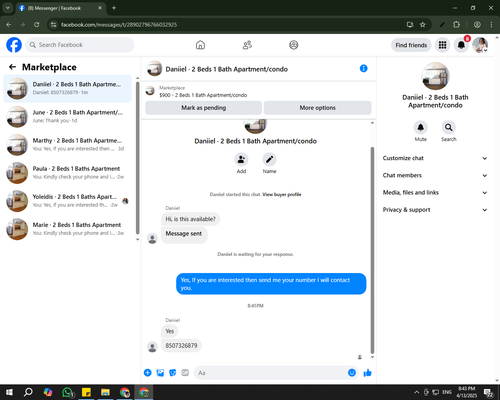Click the More options button
500x400 pixels.
317,108
